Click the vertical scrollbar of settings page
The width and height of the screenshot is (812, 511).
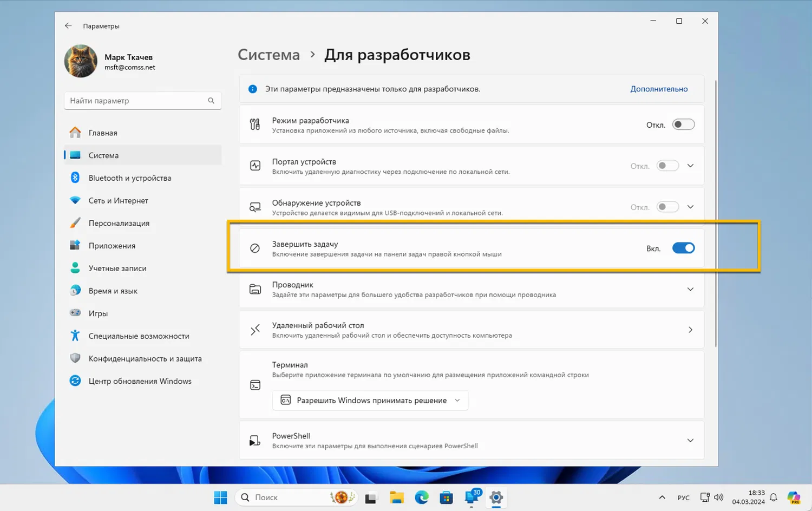click(716, 214)
